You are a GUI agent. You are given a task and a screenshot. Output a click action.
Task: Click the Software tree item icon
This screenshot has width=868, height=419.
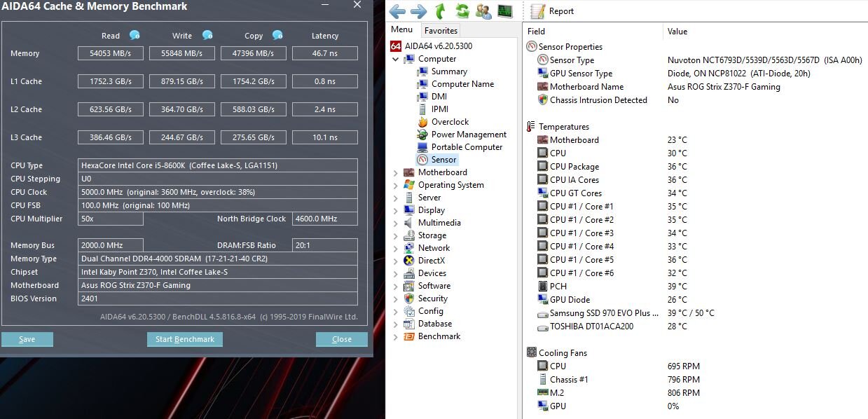pyautogui.click(x=410, y=286)
